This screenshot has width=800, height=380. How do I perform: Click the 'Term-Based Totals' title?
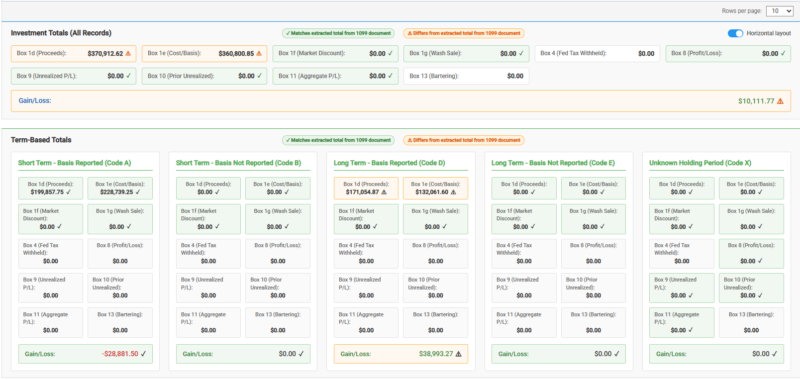point(41,140)
